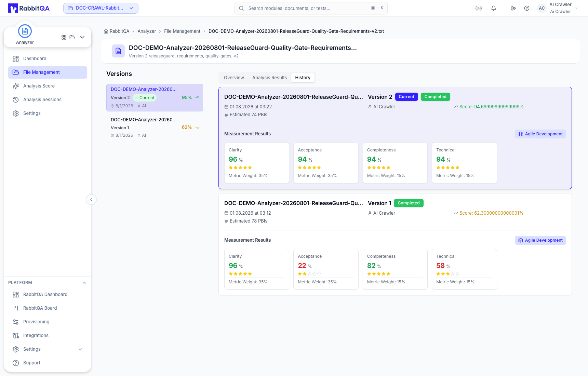The height and width of the screenshot is (376, 588).
Task: Click the Analyzer module document icon
Action: coord(25,31)
